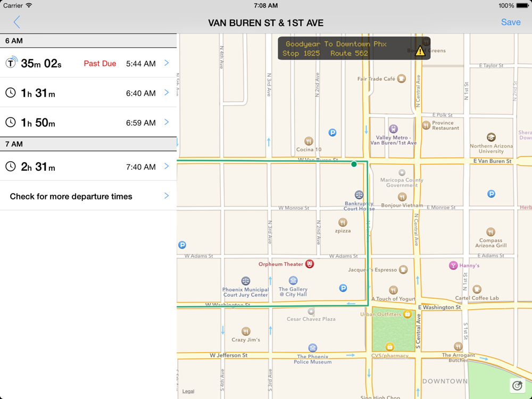This screenshot has height=399, width=532.
Task: Tap The Phoenix Police Museum icon
Action: tap(312, 348)
